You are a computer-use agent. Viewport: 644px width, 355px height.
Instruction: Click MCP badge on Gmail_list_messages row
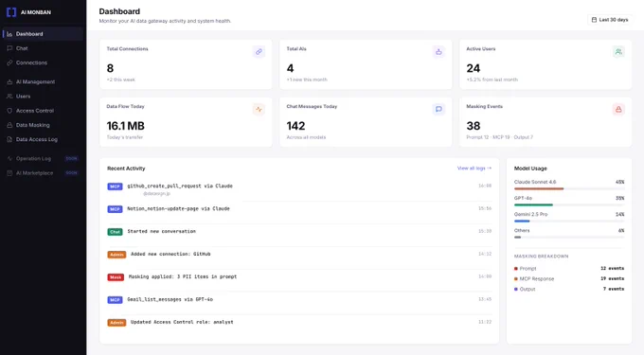(115, 300)
